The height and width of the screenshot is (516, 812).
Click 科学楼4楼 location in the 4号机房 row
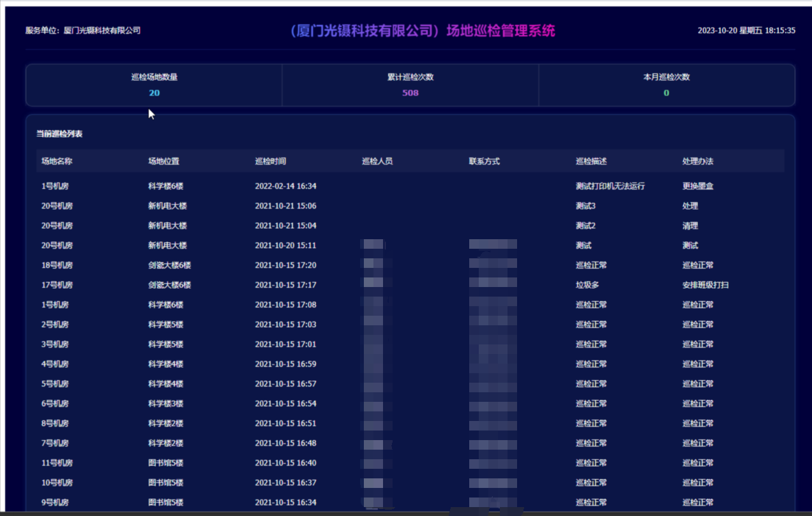(x=166, y=364)
